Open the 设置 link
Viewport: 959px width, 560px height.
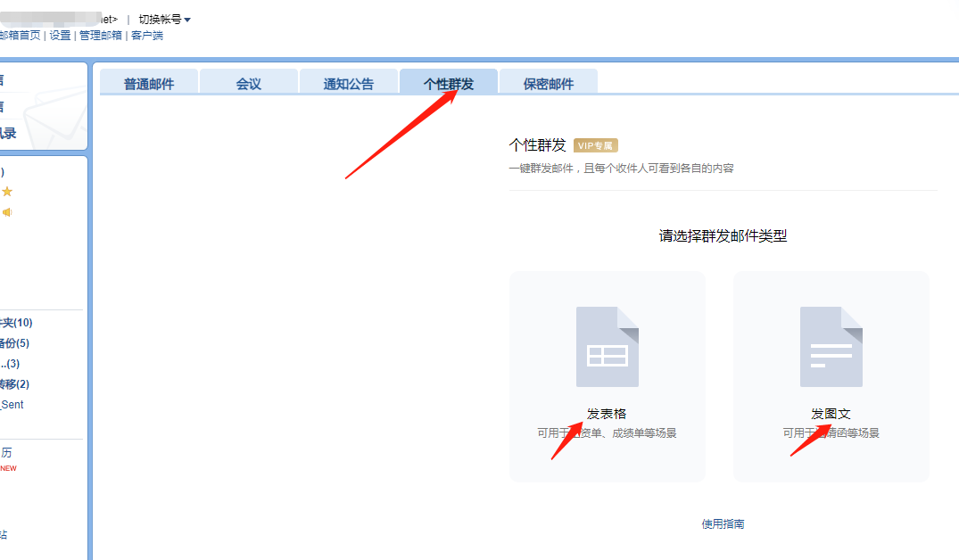click(60, 36)
